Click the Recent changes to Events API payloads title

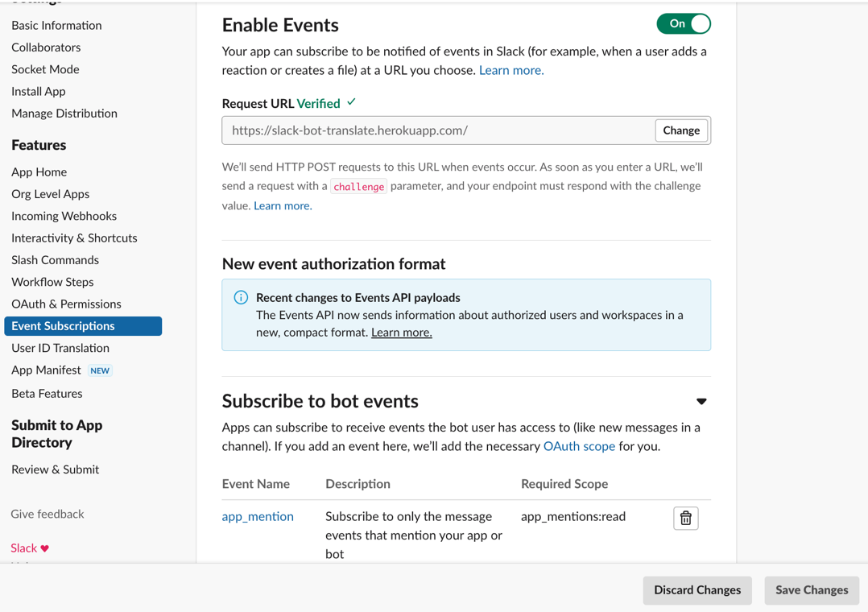click(x=358, y=298)
